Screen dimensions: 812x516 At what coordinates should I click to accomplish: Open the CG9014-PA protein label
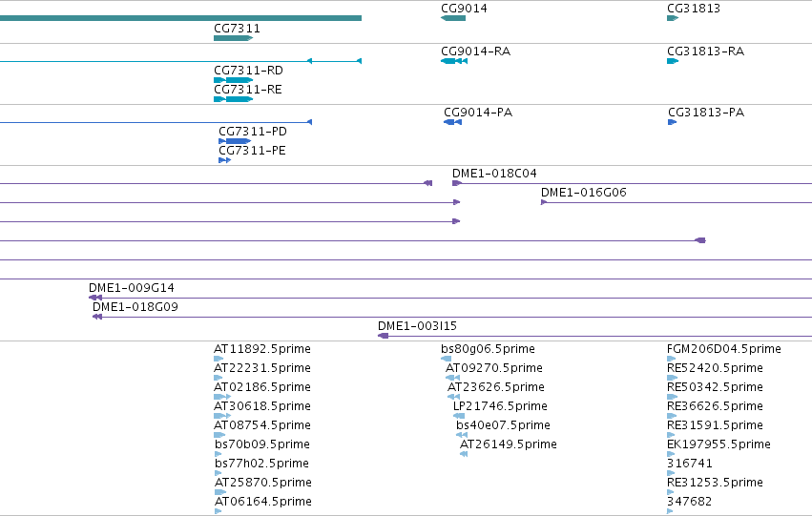point(478,113)
